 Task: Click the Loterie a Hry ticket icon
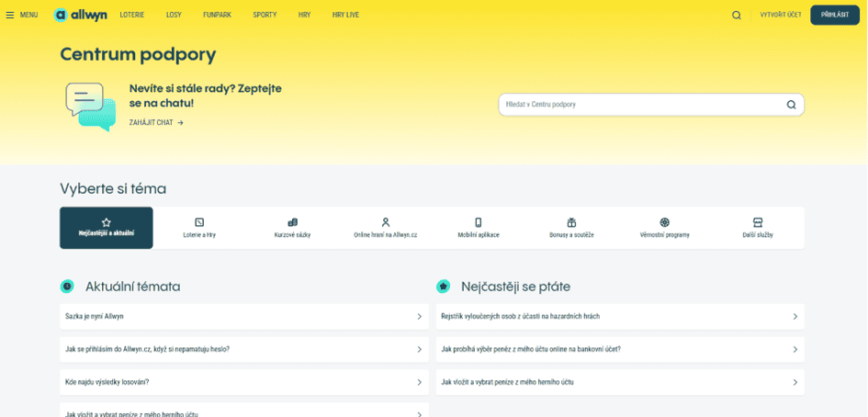199,222
